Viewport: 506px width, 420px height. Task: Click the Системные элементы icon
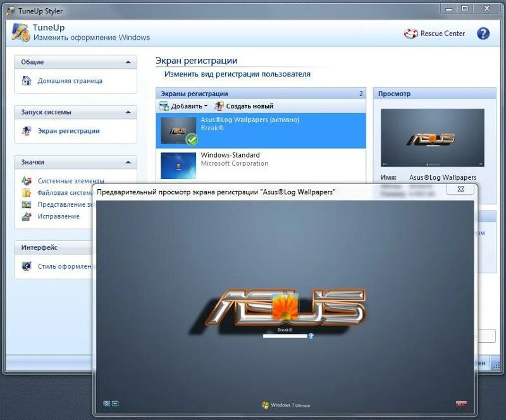[x=26, y=180]
